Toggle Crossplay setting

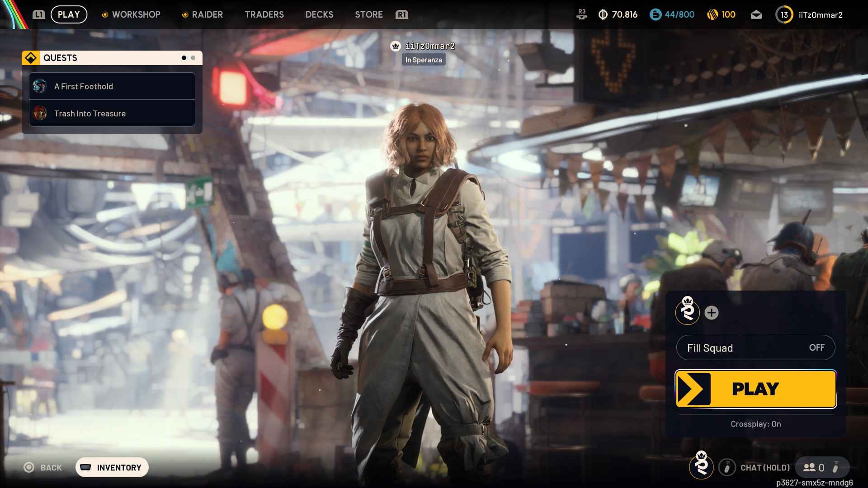(x=755, y=424)
